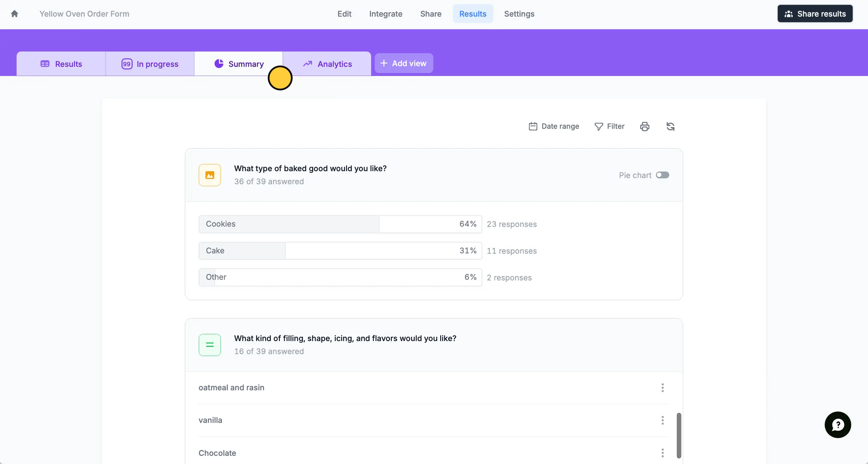Open the Filter funnel icon
Viewport: 868px width, 464px height.
[599, 126]
